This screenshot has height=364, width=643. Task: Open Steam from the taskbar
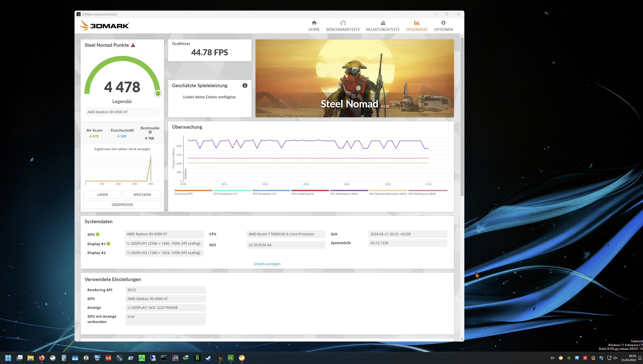208,358
